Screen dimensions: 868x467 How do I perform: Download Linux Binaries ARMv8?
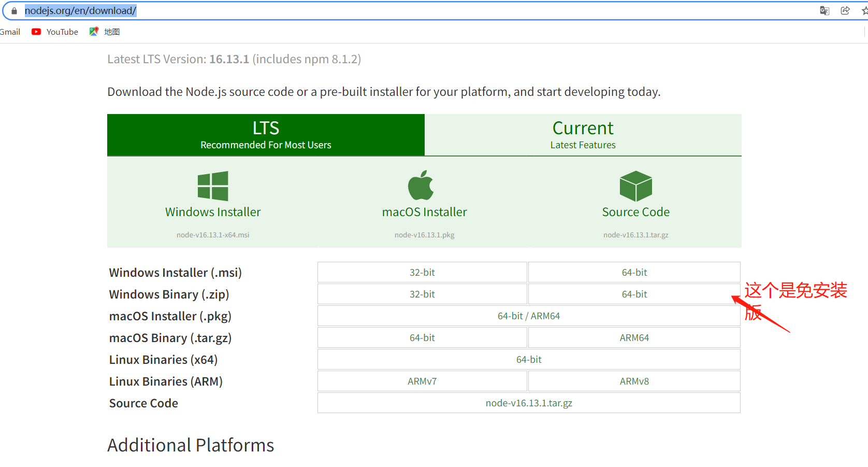click(x=634, y=381)
